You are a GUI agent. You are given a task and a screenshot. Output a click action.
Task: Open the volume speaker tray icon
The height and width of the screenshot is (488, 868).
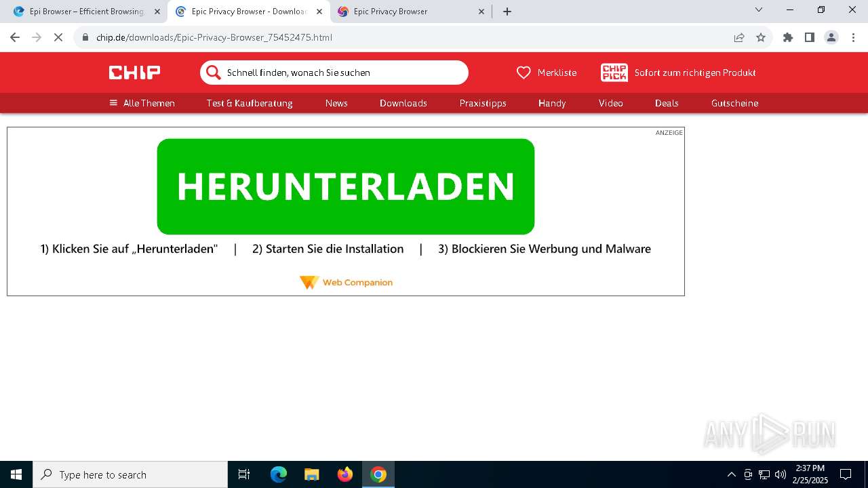click(x=781, y=474)
